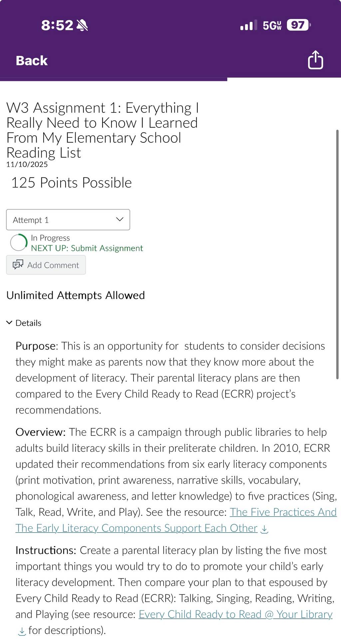Click the purple page loading progress bar
341x644 pixels.
click(x=114, y=80)
